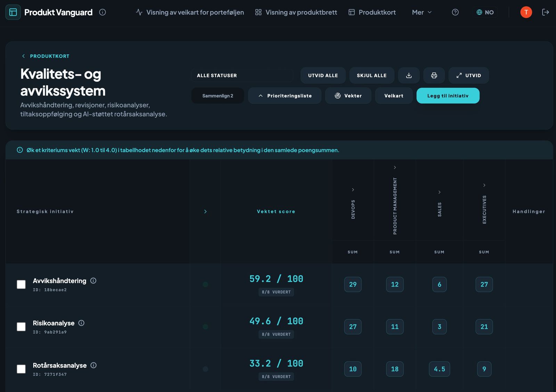Click Rotårsaksanalyse DevOps sum 10
556x392 pixels.
pyautogui.click(x=353, y=369)
